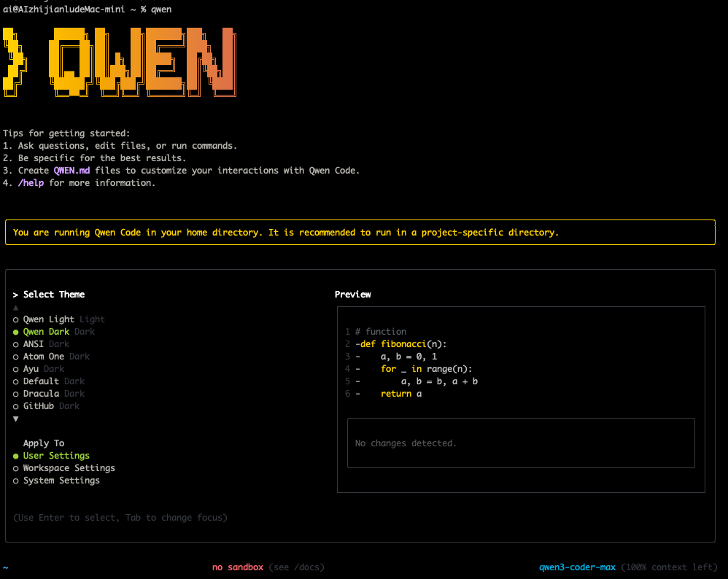Click the 'return a' preview line
The image size is (728, 579).
pyautogui.click(x=401, y=394)
